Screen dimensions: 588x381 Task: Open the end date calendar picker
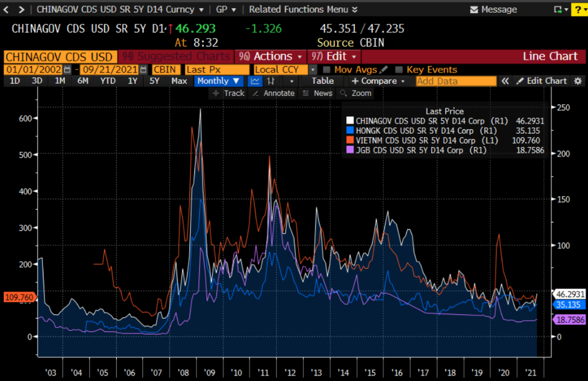pyautogui.click(x=143, y=70)
